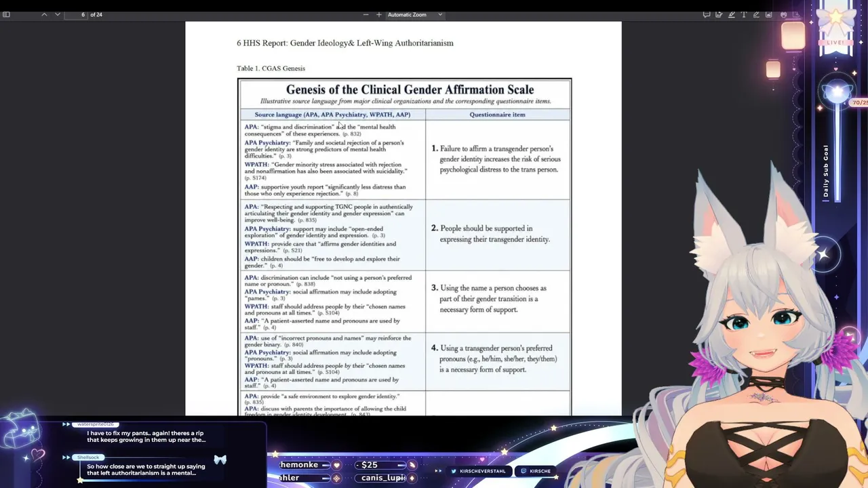
Task: Select the comment annotation tool
Action: coord(707,14)
